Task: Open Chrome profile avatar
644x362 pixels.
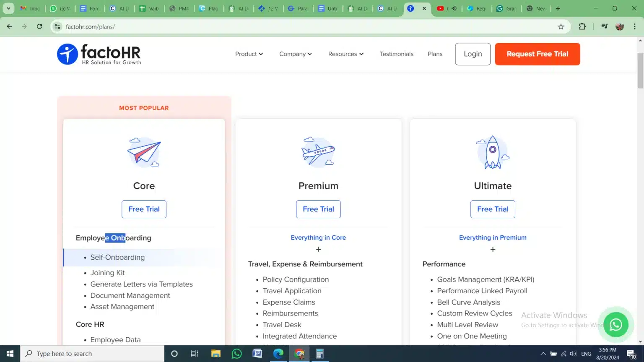Action: tap(620, 26)
